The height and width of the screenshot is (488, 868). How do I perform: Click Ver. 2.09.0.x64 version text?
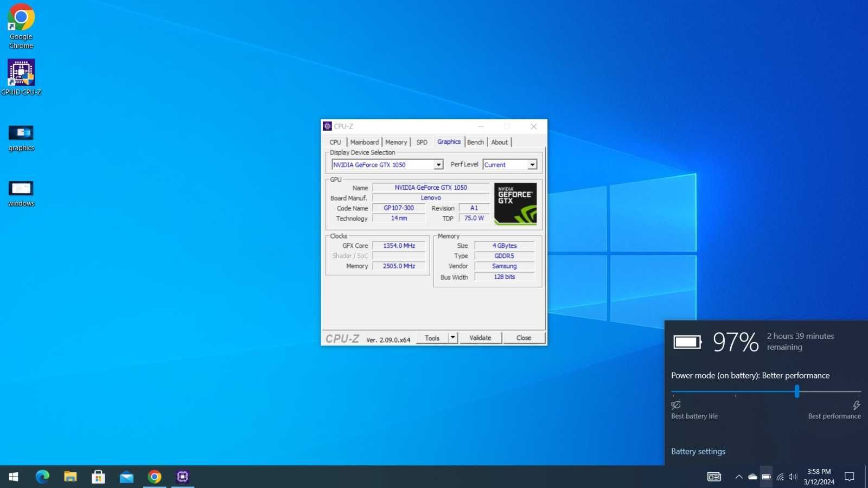pos(388,340)
